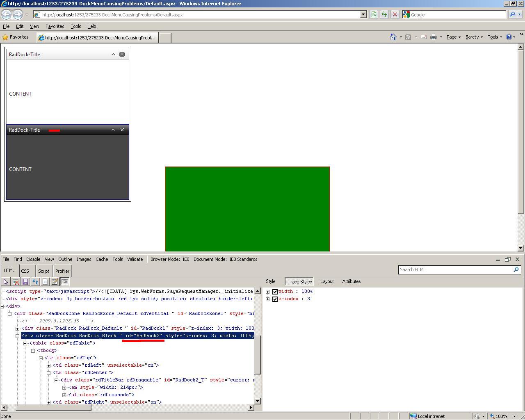Toggle the Edit mode pencil icon
525x420 pixels.
pos(55,282)
